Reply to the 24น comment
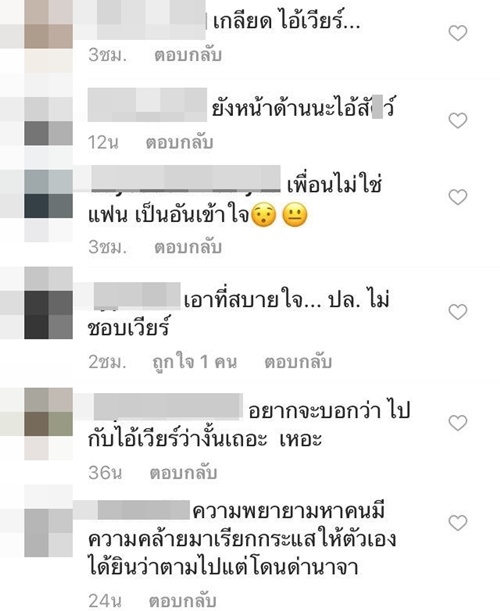 click(182, 600)
